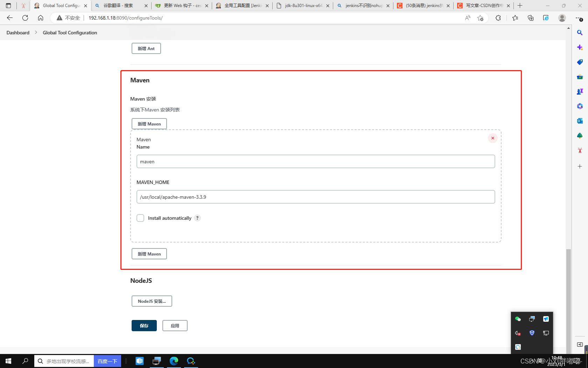Open Outlook from the Edge sidebar

(580, 121)
